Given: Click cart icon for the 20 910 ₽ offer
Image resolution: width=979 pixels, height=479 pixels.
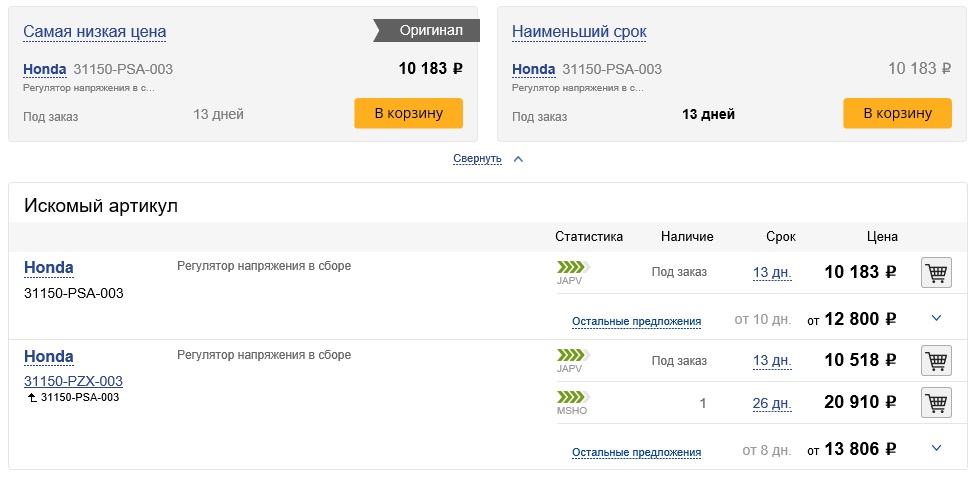Looking at the screenshot, I should [935, 403].
